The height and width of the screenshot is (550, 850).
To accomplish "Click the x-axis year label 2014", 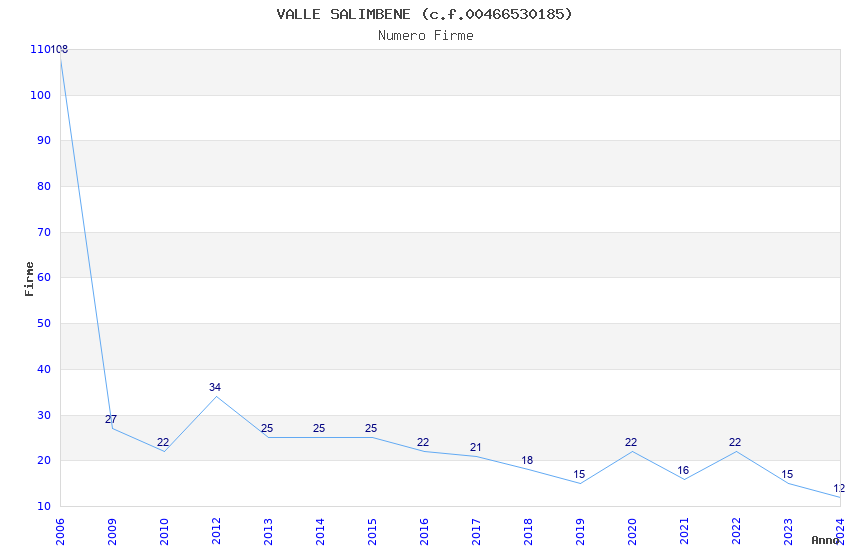I will pos(320,532).
